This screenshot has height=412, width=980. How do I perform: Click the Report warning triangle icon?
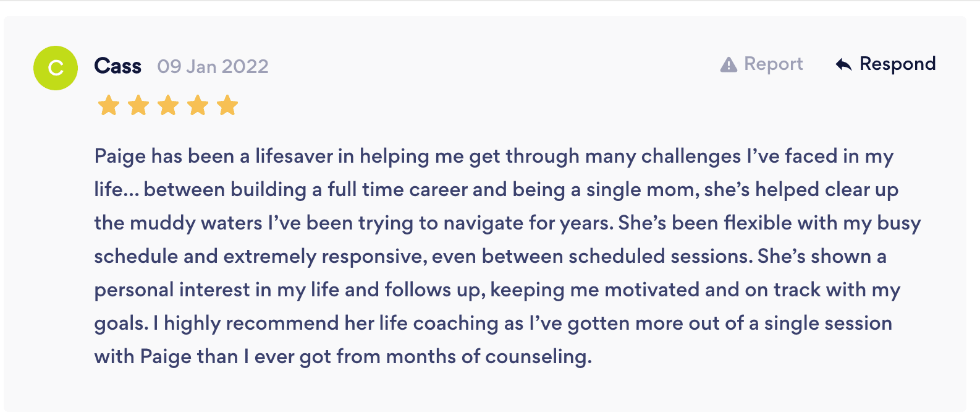coord(729,64)
